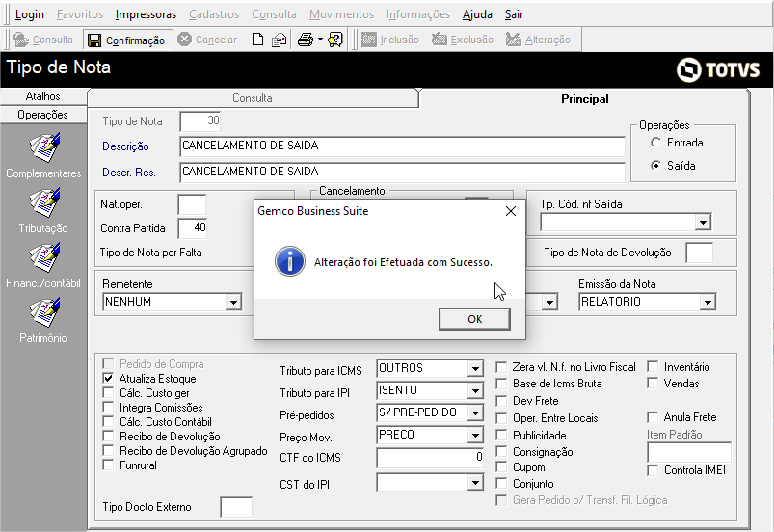Check the Consignação checkbox

coord(501,452)
